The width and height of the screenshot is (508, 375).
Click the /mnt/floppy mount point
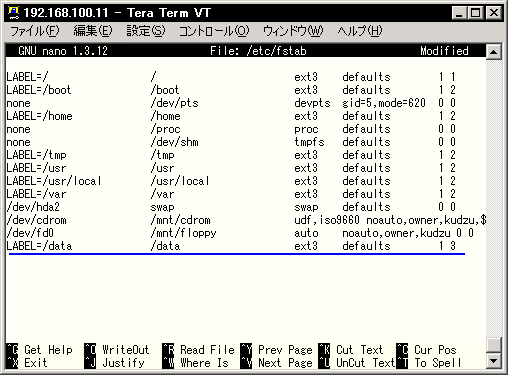tap(183, 233)
